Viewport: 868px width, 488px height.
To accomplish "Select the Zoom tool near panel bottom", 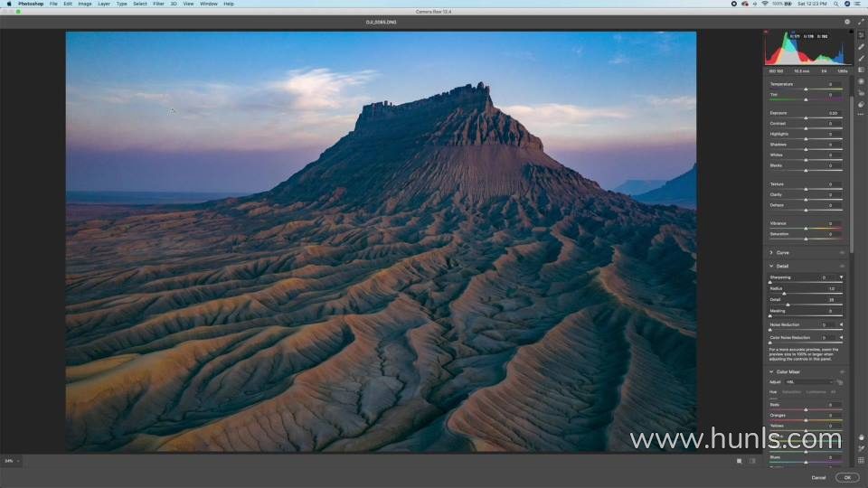I will click(862, 437).
